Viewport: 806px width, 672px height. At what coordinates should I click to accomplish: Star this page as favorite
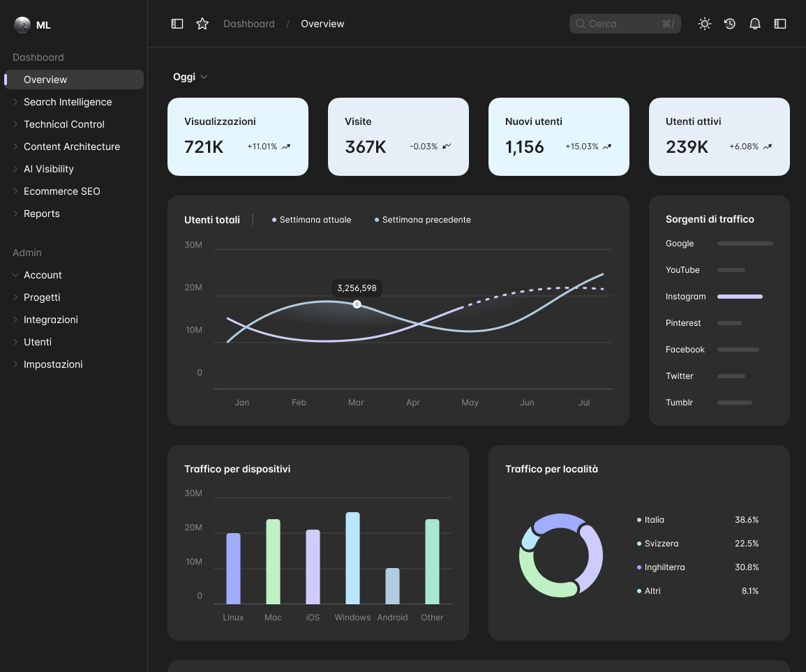202,24
